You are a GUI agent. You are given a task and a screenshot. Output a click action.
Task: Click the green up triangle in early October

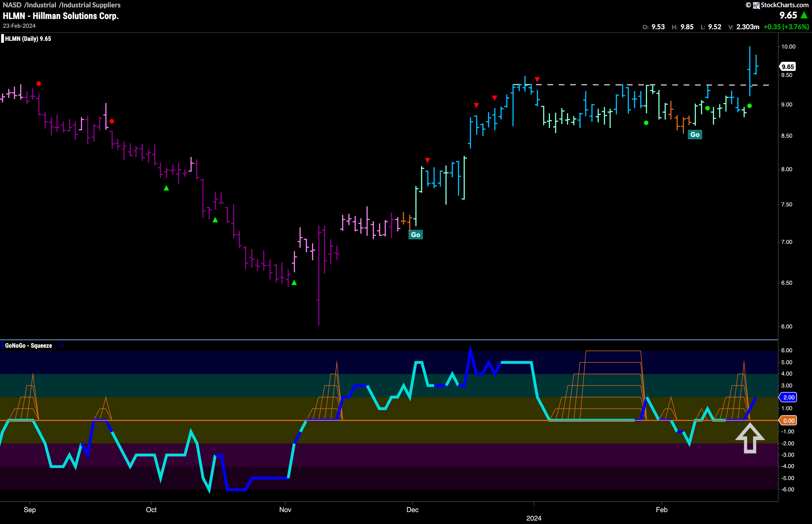point(166,188)
